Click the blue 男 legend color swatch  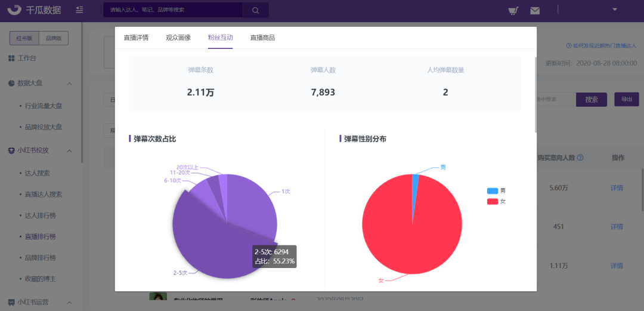(492, 191)
